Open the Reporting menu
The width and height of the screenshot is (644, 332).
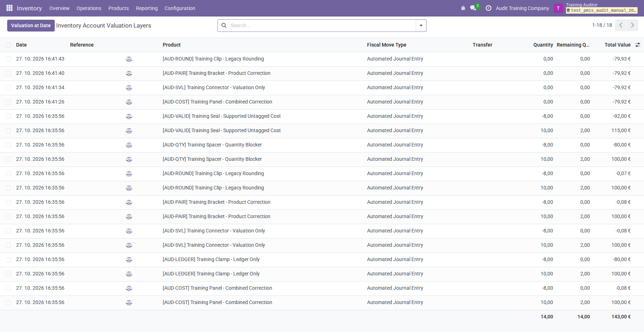click(147, 8)
